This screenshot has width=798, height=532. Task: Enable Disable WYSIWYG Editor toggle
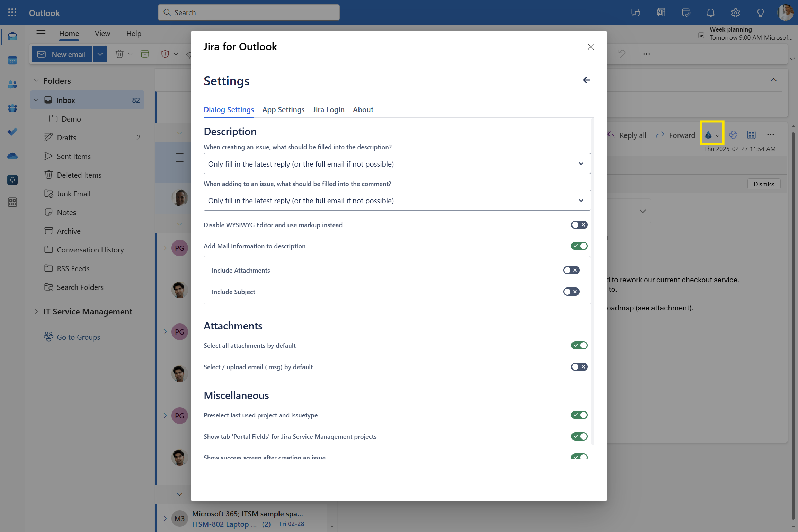(579, 225)
